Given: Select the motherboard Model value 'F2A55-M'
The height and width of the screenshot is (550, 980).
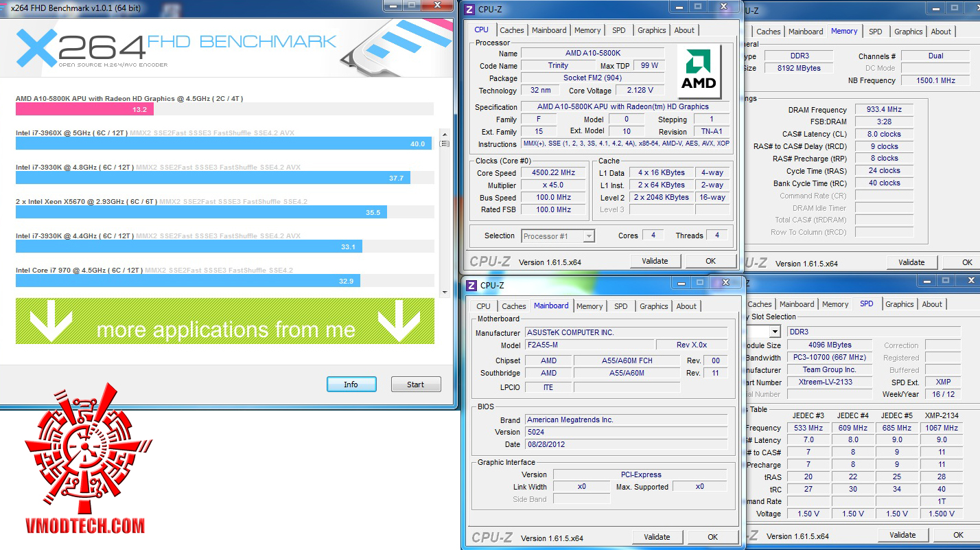Looking at the screenshot, I should (x=590, y=345).
